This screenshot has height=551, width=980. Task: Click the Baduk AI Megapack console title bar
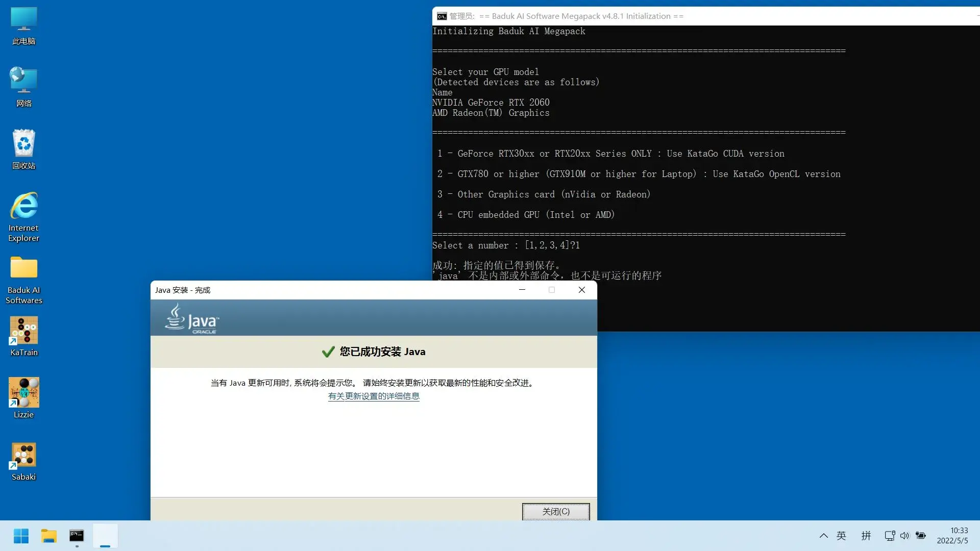(x=706, y=16)
